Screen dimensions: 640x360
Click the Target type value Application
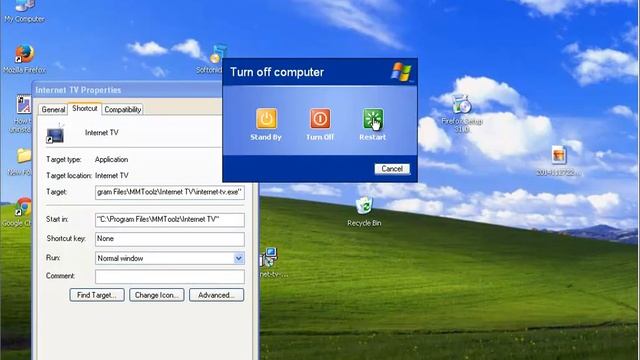click(x=111, y=160)
